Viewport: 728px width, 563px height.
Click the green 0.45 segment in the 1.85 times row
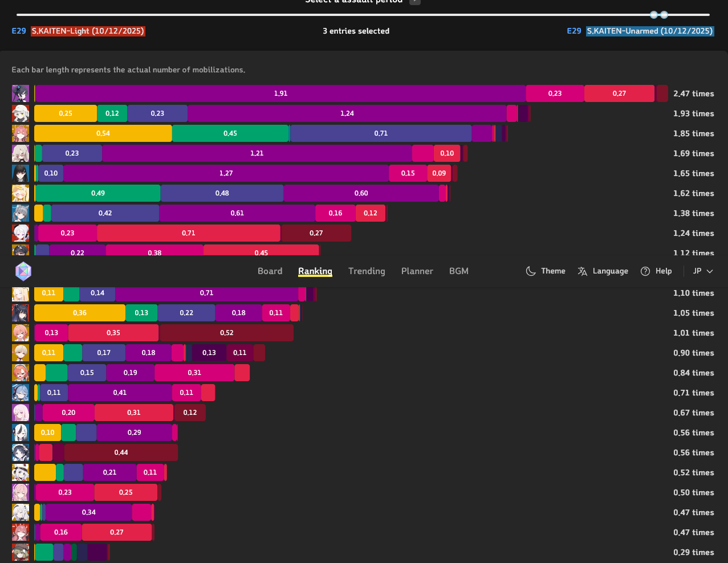(x=230, y=133)
